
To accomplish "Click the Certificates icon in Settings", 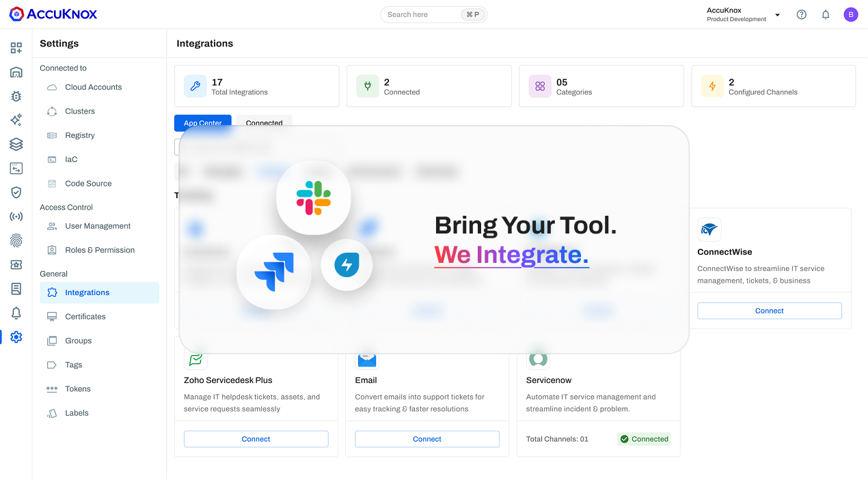I will (52, 317).
